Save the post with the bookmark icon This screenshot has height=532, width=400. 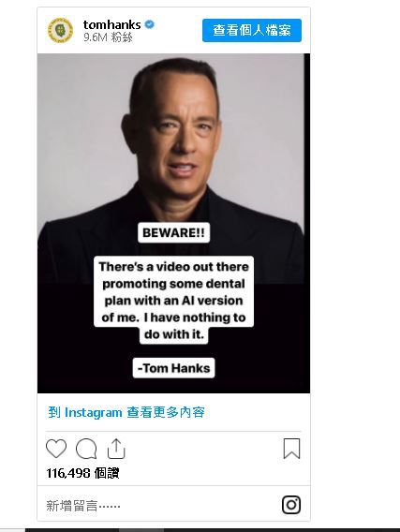291,449
